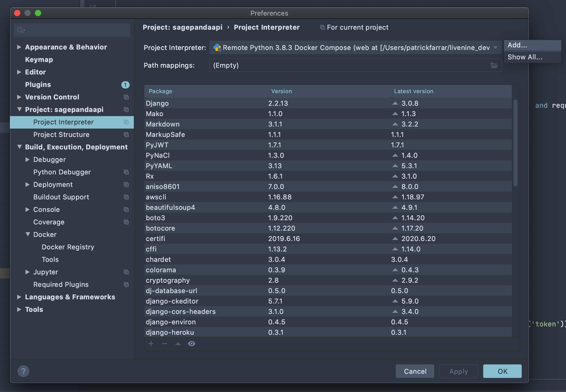Viewport: 566px width, 392px height.
Task: Click the project-level icon beside Project Structure
Action: [x=126, y=135]
